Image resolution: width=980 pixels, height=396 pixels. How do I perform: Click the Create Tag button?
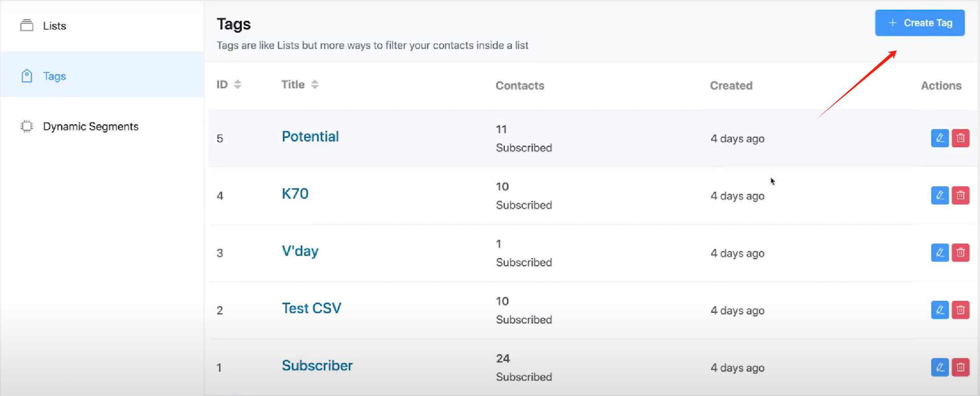pyautogui.click(x=919, y=23)
